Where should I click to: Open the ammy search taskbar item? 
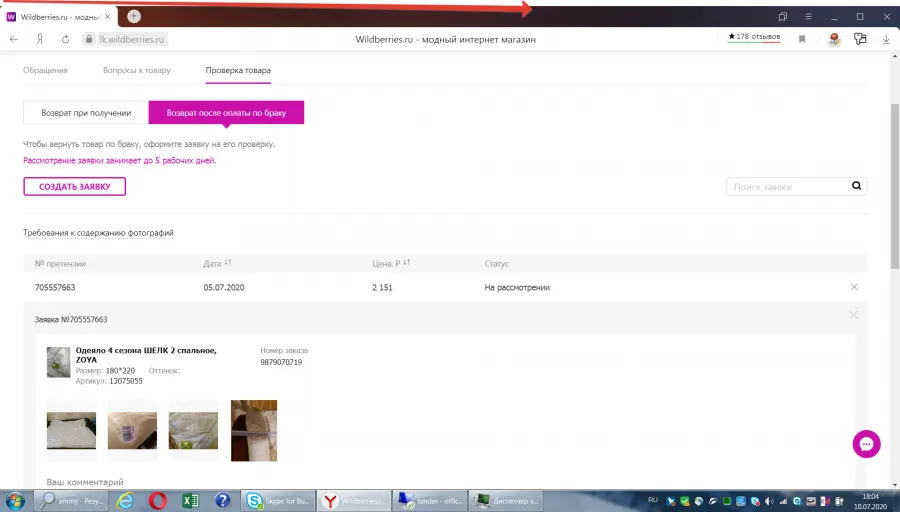[70, 501]
